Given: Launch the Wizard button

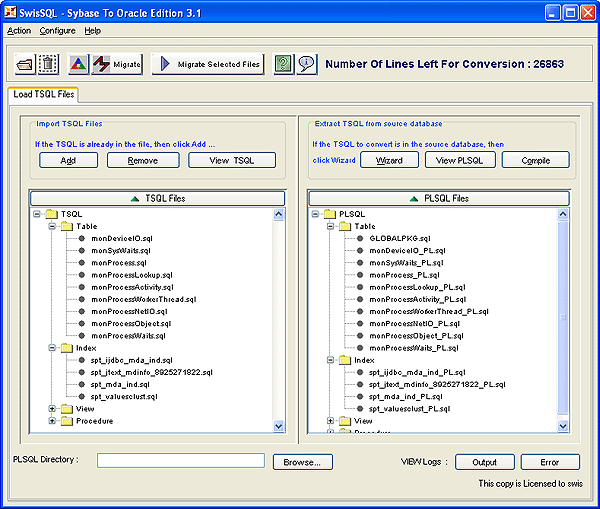Looking at the screenshot, I should 389,160.
